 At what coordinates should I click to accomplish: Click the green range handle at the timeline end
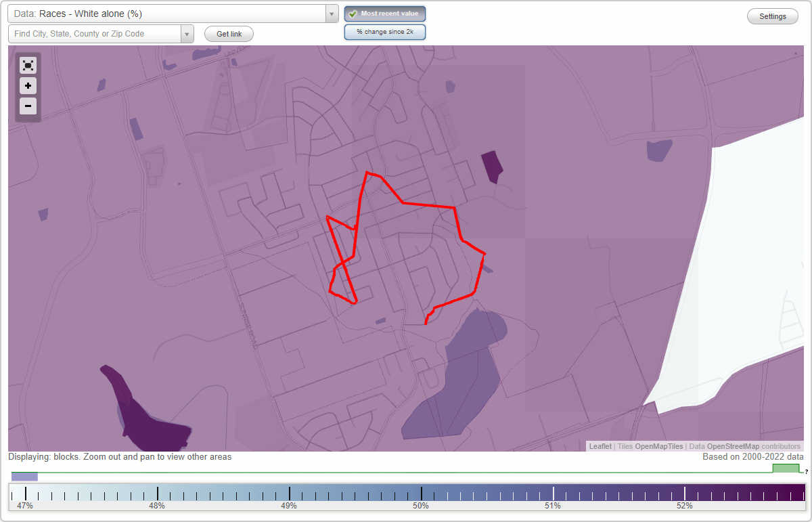coord(786,469)
